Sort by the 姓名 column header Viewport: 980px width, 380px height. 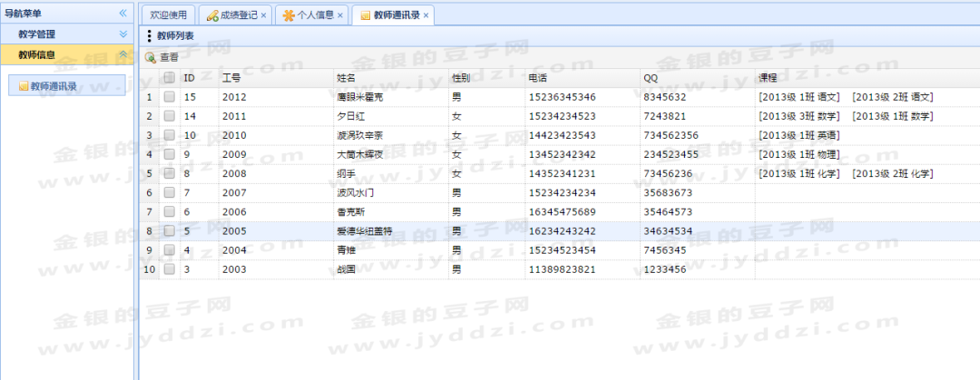[391, 78]
